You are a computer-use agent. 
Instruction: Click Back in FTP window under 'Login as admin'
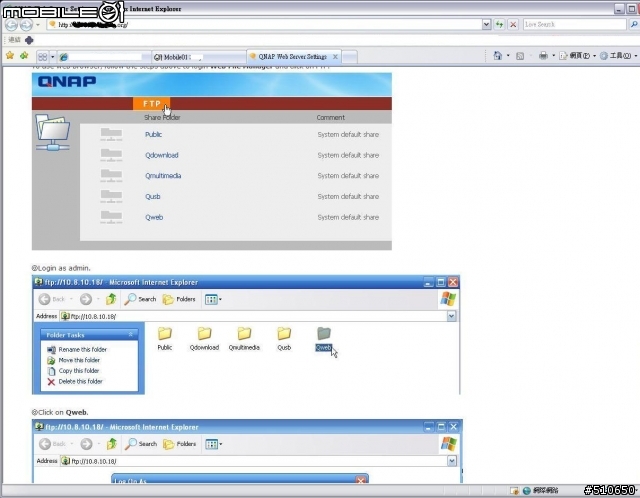tap(52, 299)
